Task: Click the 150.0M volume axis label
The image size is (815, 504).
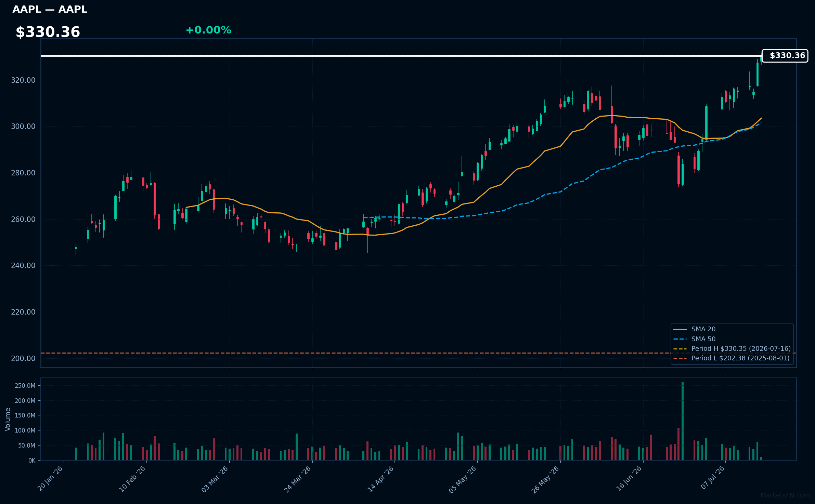Action: (25, 415)
